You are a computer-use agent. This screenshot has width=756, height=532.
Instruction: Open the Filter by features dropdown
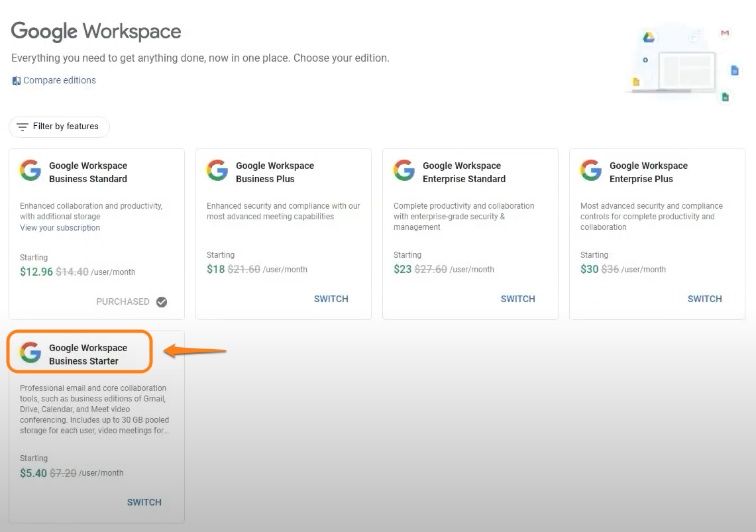coord(59,127)
